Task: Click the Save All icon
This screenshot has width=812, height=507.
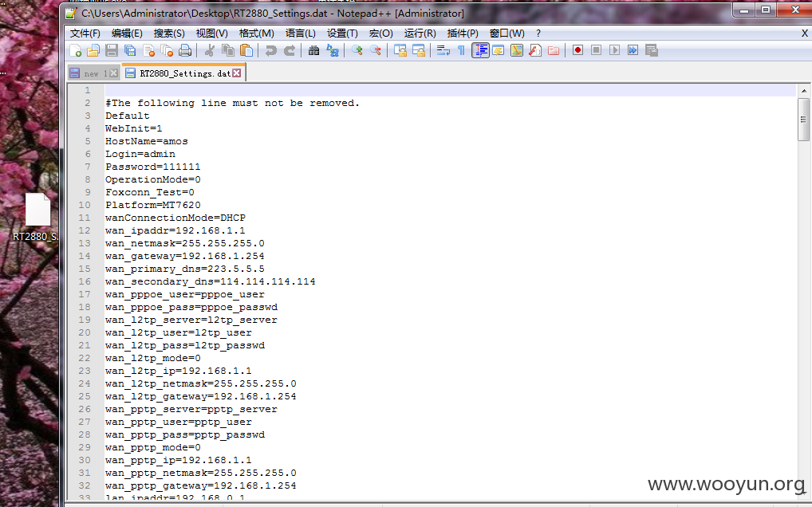Action: [130, 50]
